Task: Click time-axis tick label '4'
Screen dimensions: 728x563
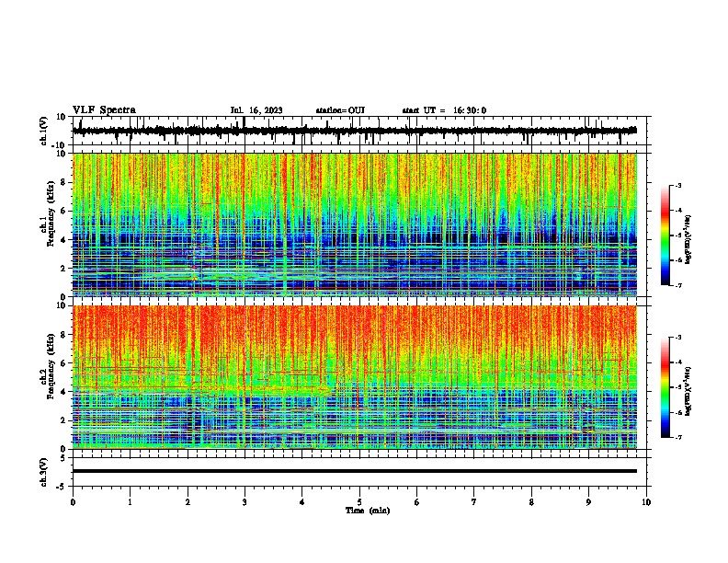Action: pos(302,502)
